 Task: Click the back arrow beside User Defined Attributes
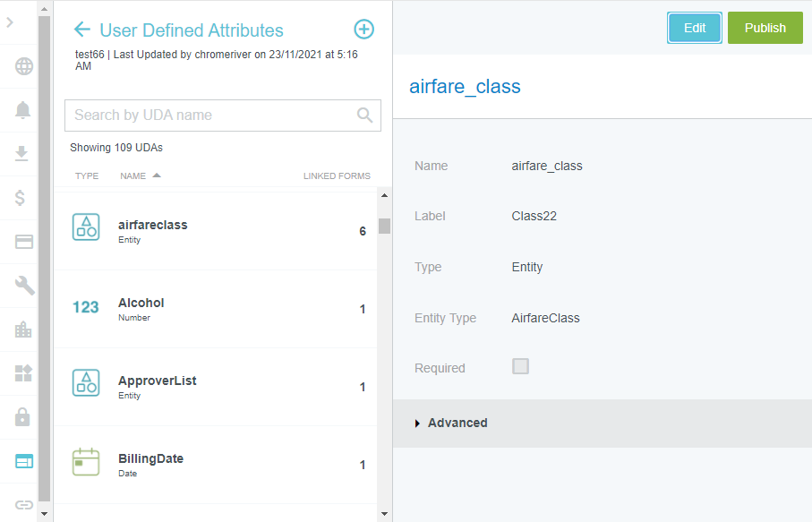click(x=82, y=30)
